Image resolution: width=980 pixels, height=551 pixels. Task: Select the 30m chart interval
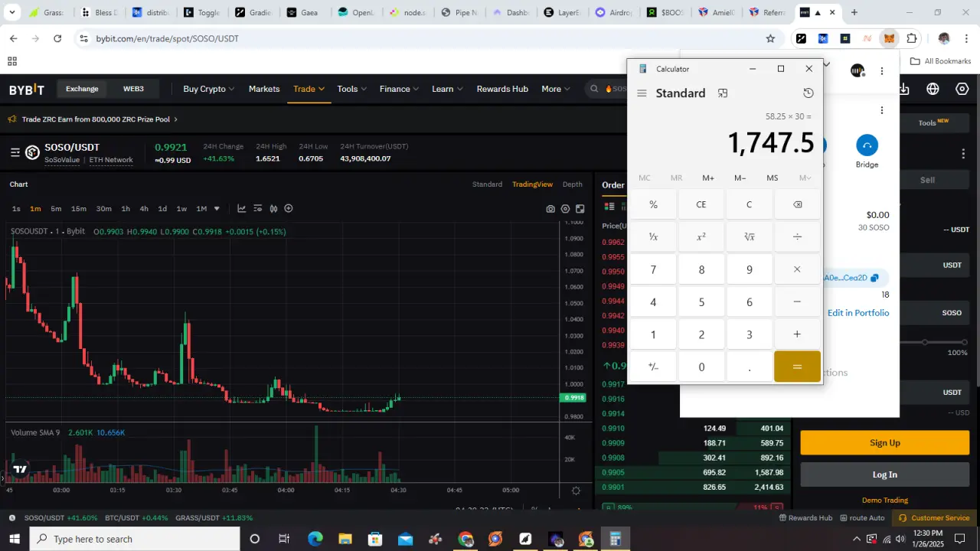[x=103, y=209]
